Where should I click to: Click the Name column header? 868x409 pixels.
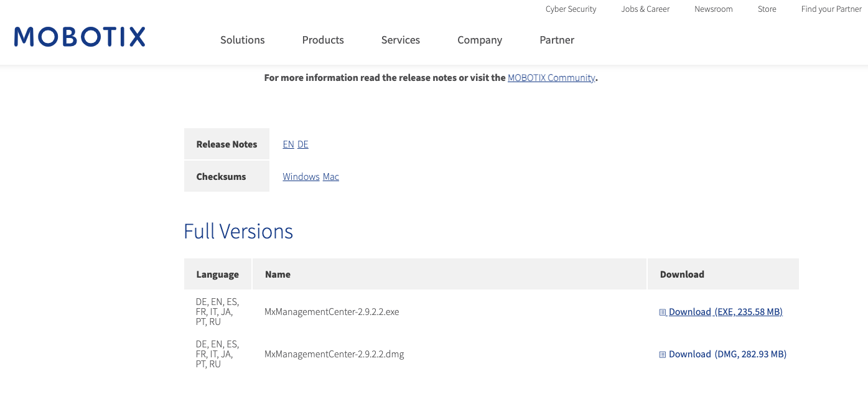449,274
